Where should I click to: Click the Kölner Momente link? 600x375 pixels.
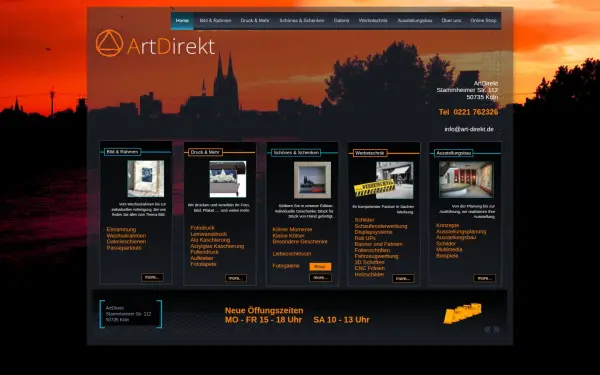[x=292, y=230]
